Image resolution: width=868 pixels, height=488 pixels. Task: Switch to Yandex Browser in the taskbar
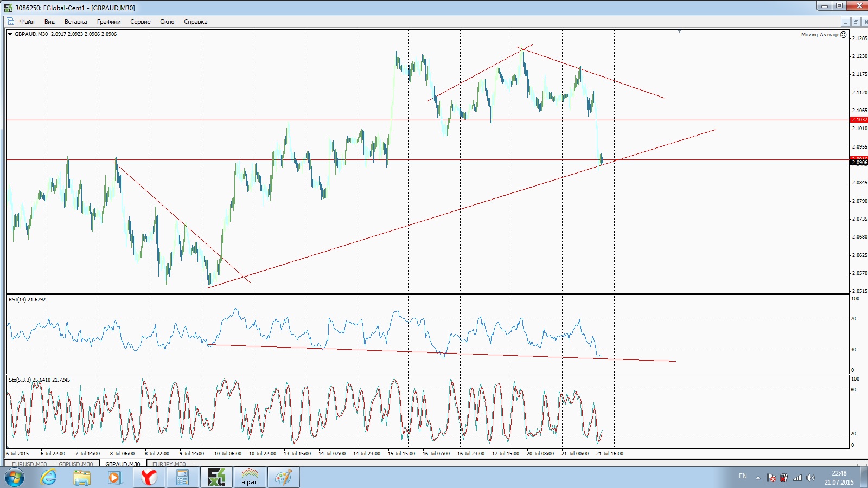[148, 478]
